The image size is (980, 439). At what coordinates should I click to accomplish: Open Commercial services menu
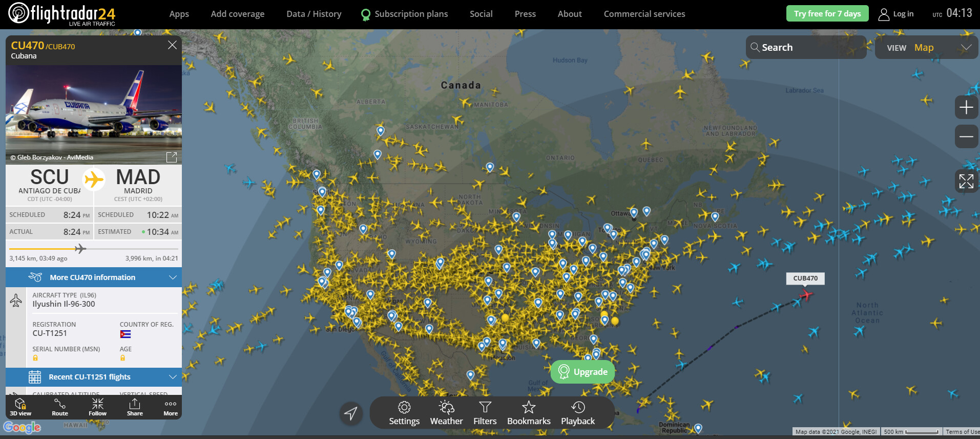point(644,14)
